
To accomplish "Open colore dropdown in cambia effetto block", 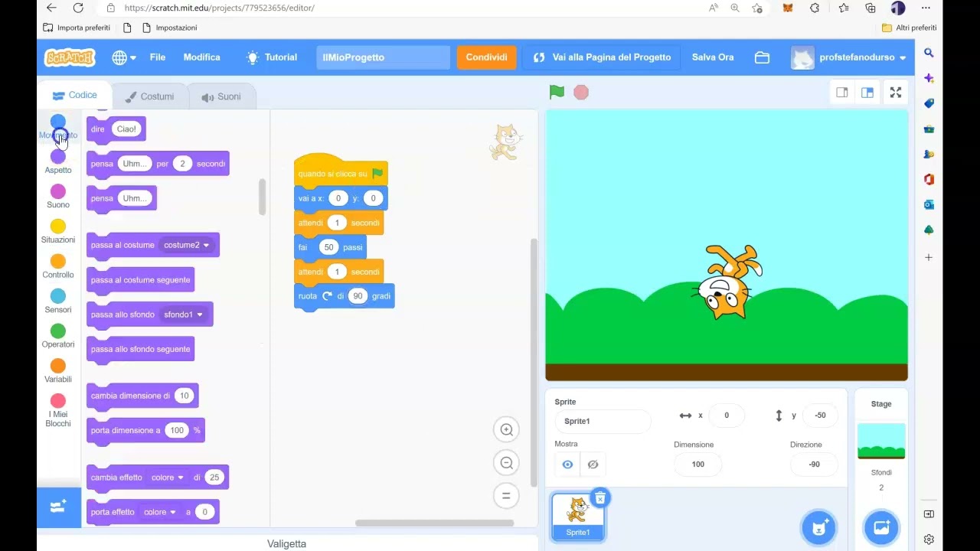I will [168, 478].
